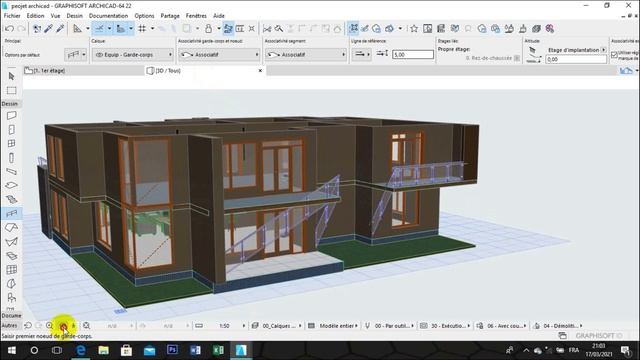Select the Shell tool in toolbox
Screen dimensions: 640x360
pos(11,242)
